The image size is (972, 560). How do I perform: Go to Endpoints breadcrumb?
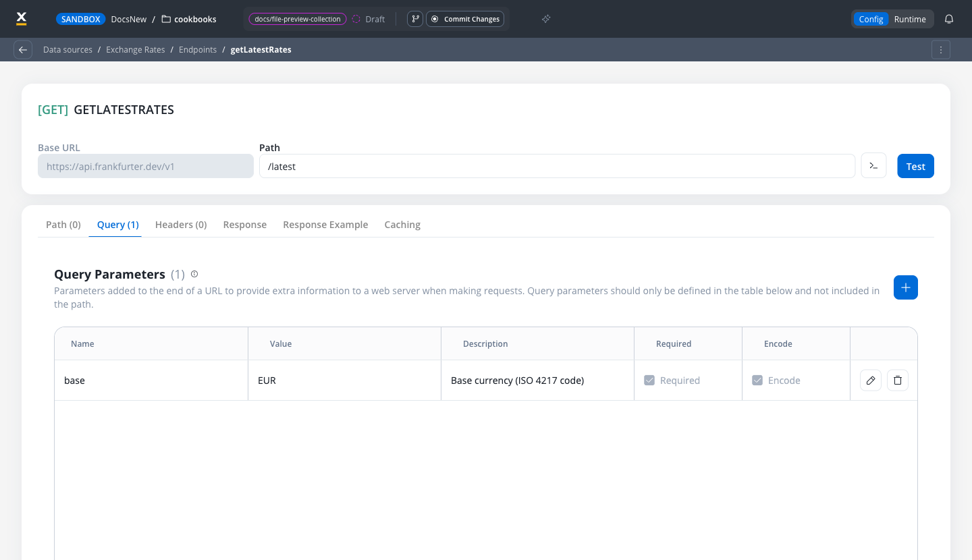(x=198, y=50)
